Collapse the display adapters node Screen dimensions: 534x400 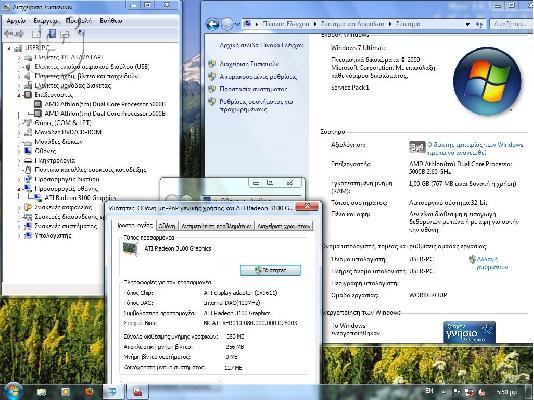click(x=19, y=189)
